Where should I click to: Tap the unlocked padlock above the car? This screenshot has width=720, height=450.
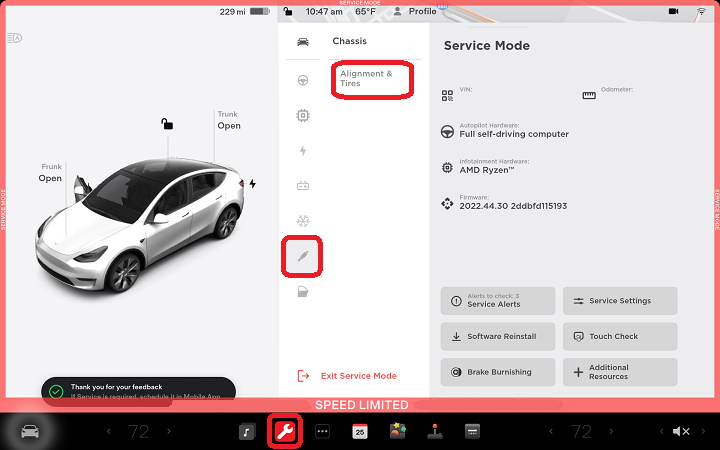(168, 124)
